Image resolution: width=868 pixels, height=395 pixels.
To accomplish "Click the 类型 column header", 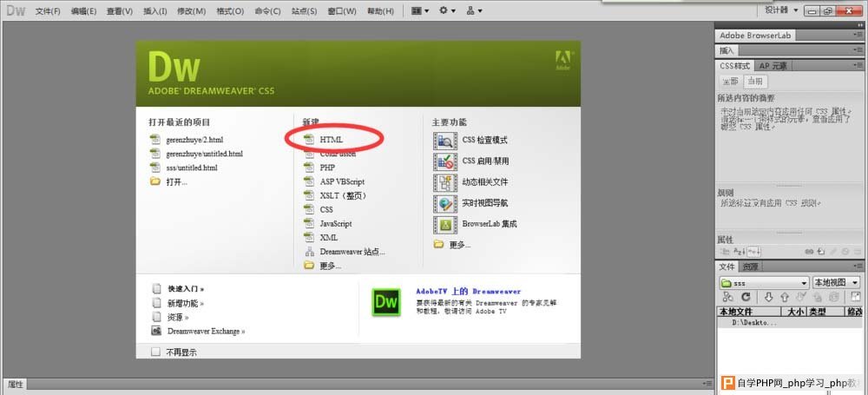I will [x=825, y=312].
